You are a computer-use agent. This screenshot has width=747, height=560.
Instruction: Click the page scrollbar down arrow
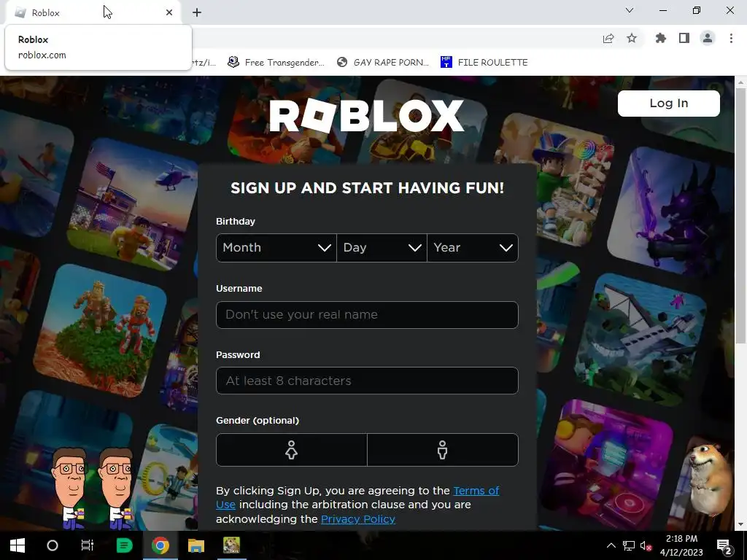pyautogui.click(x=740, y=524)
